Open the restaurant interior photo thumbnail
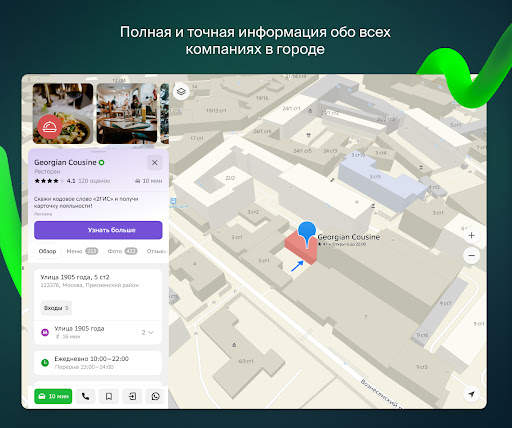 pos(127,113)
